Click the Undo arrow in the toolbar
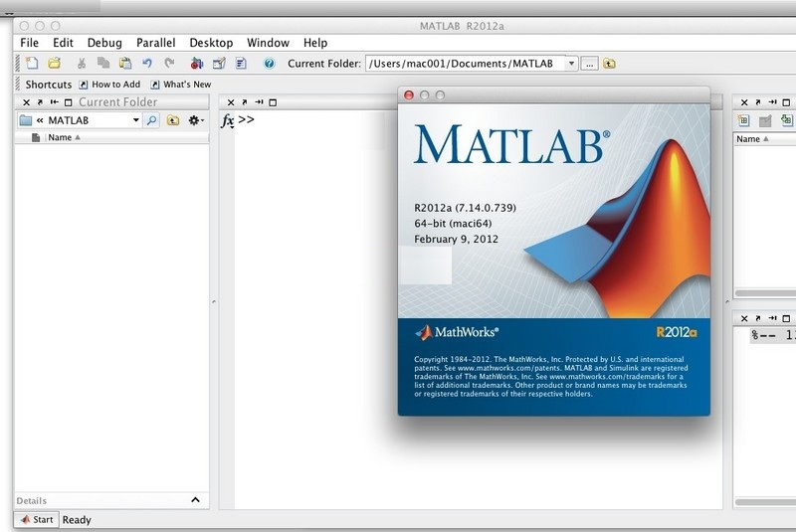 tap(147, 64)
